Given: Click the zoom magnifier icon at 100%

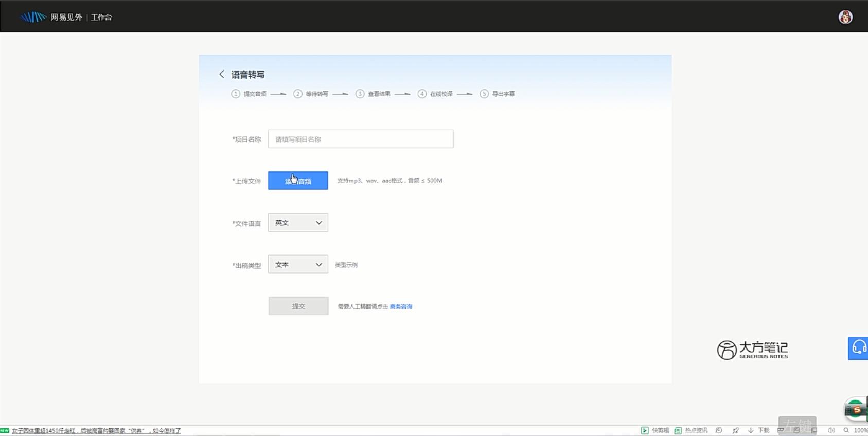Looking at the screenshot, I should coord(846,430).
